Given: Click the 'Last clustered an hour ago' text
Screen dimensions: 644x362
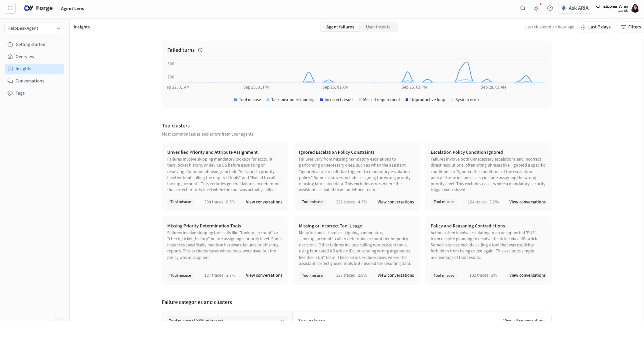Looking at the screenshot, I should 550,27.
